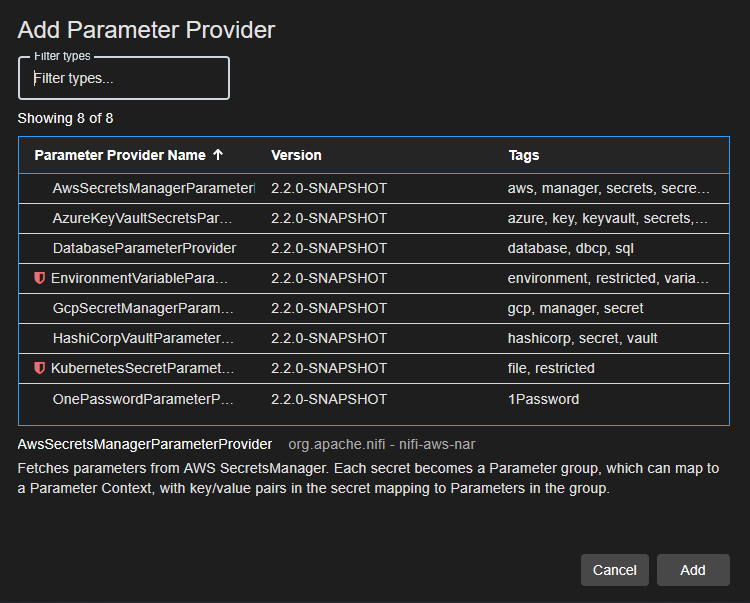Click version cell in OnePasswordParameterP row
Viewport: 750px width, 603px height.
click(x=329, y=399)
